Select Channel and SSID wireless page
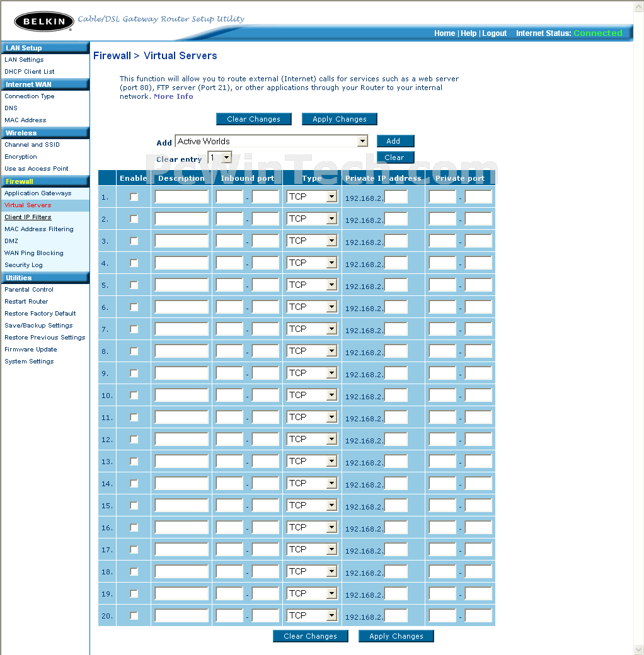This screenshot has width=644, height=655. 32,144
